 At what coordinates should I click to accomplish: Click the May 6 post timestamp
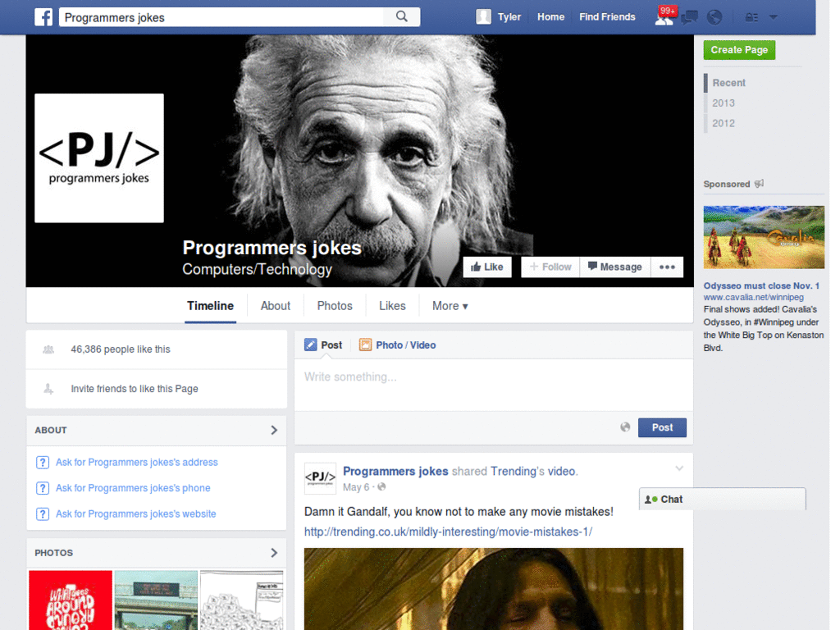[356, 487]
